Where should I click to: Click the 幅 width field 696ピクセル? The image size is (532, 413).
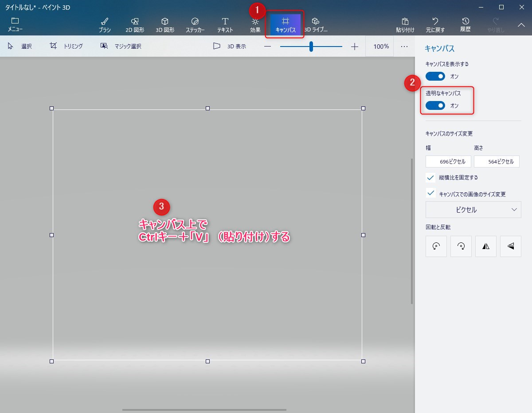coord(448,161)
